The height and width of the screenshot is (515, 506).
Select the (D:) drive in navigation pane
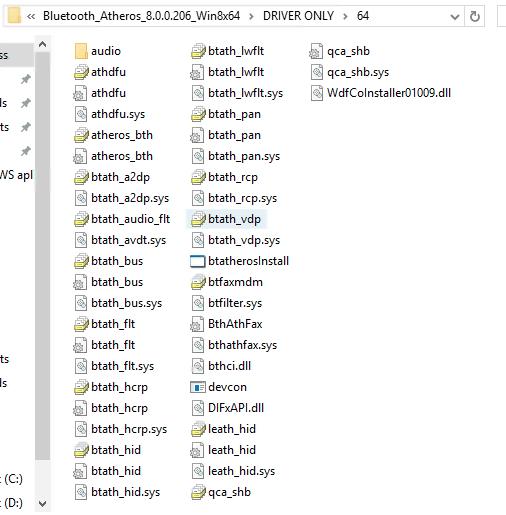[x=12, y=503]
